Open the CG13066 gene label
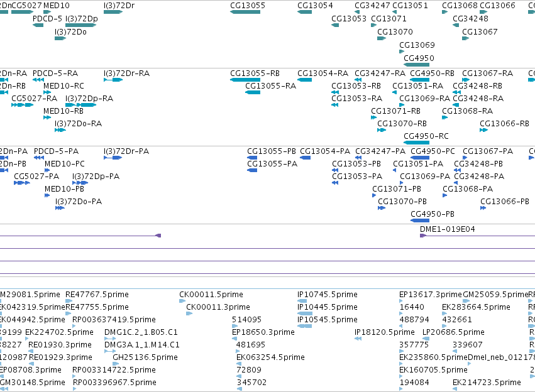Screen dimensions: 535x392 click(x=497, y=6)
